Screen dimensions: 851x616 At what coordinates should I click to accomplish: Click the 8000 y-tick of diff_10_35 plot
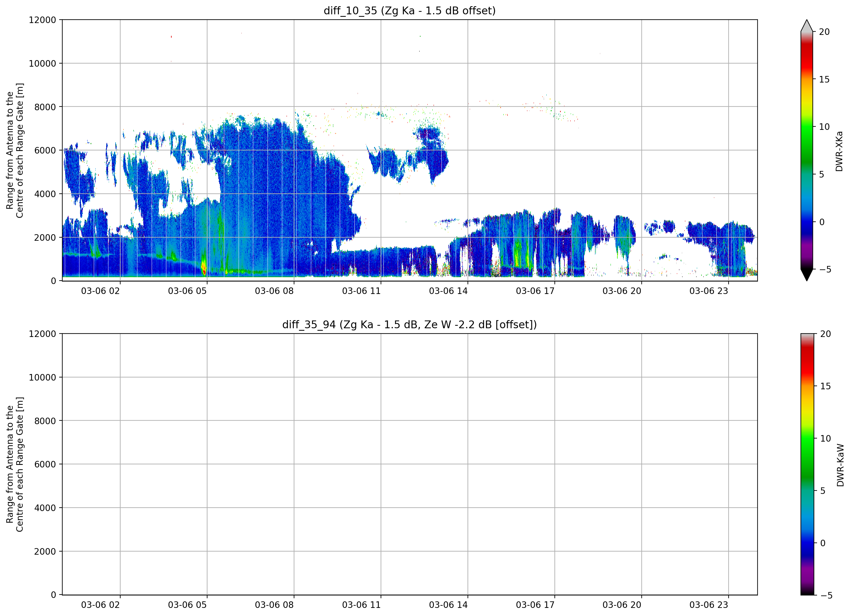point(45,107)
